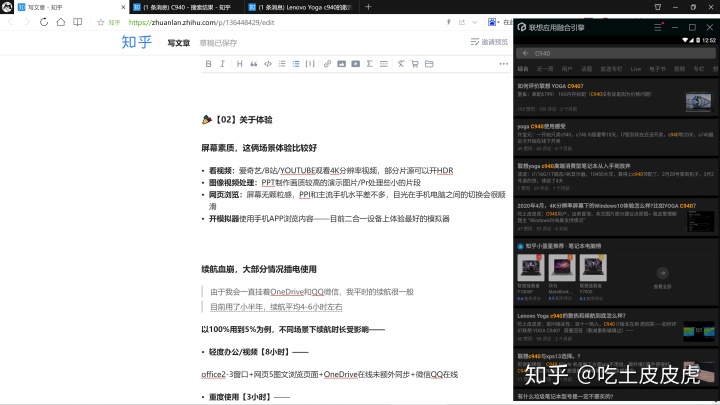Click the lightning icon in the address bar

(x=449, y=22)
